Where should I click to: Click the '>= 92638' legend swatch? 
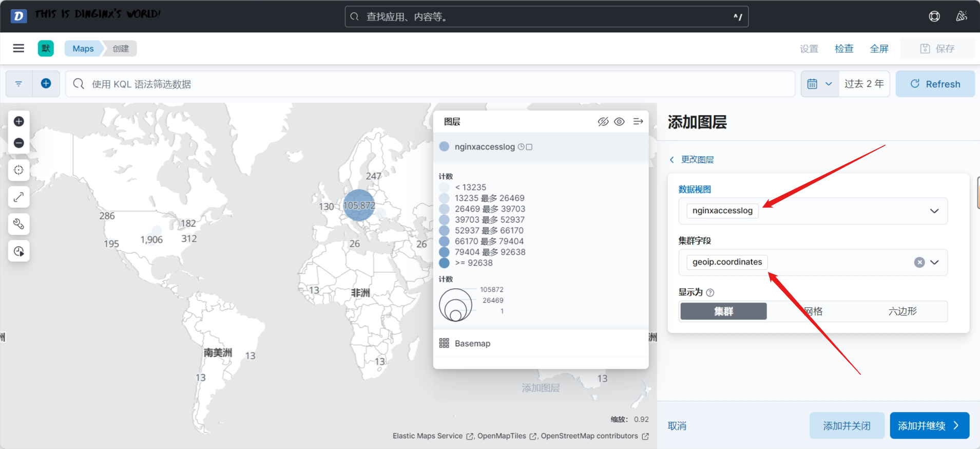point(444,263)
